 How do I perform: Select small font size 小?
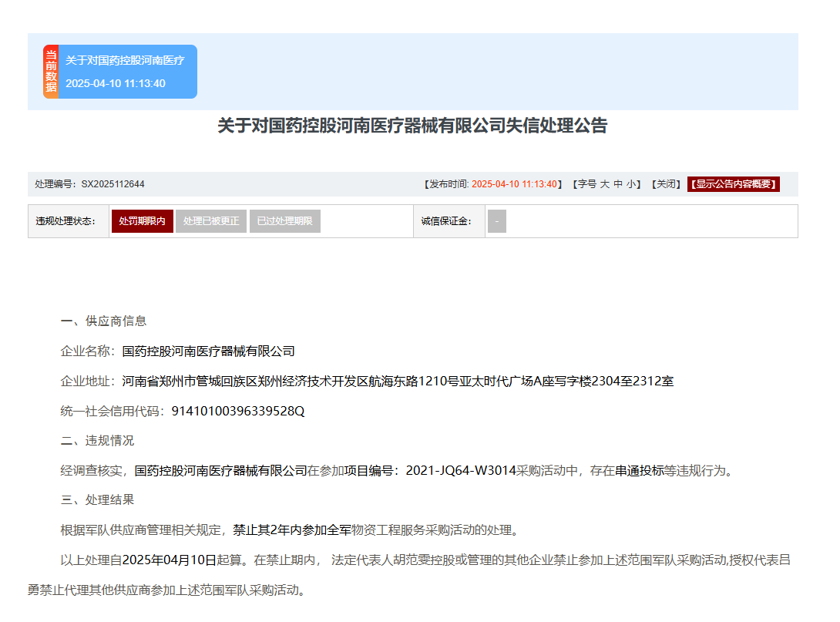(631, 184)
